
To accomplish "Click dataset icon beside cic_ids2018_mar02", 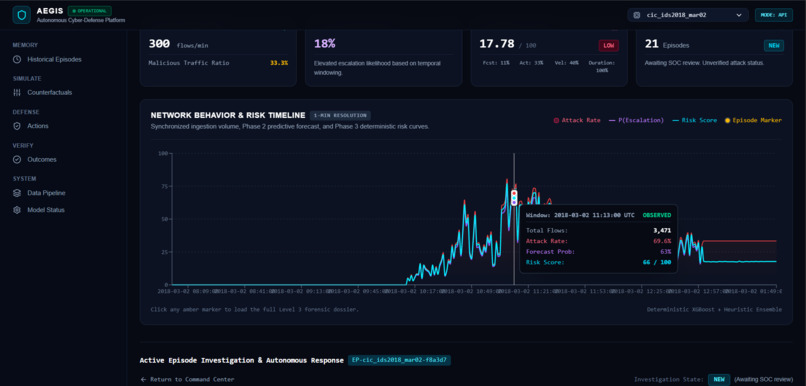I will (x=636, y=15).
